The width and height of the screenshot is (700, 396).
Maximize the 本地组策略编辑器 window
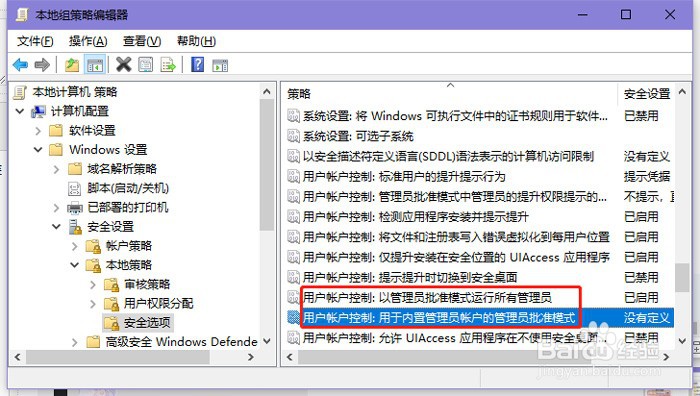(x=626, y=15)
